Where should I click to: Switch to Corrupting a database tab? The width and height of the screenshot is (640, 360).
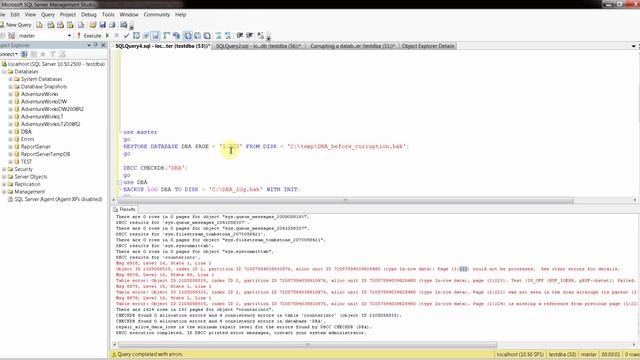click(353, 46)
